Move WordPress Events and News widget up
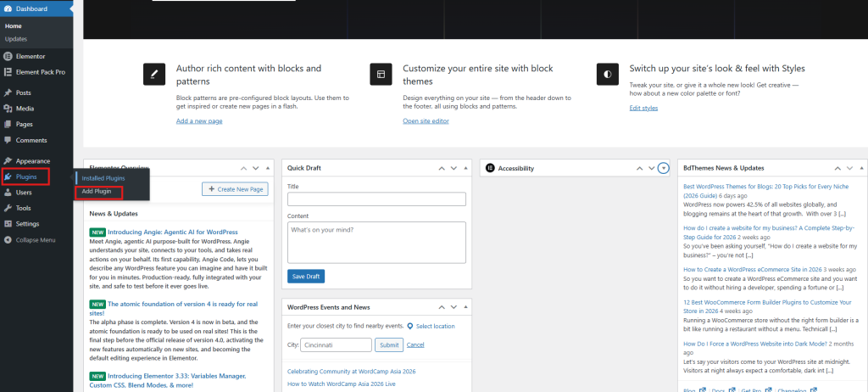 click(442, 307)
